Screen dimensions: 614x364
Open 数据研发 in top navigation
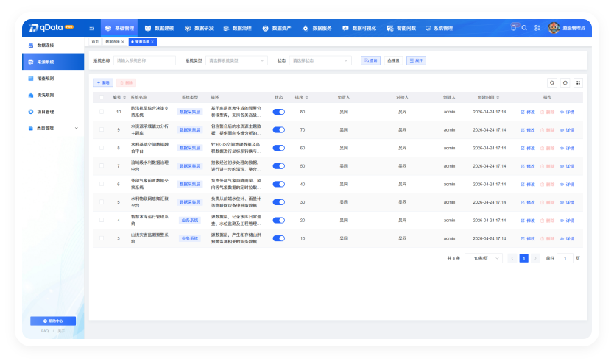199,28
